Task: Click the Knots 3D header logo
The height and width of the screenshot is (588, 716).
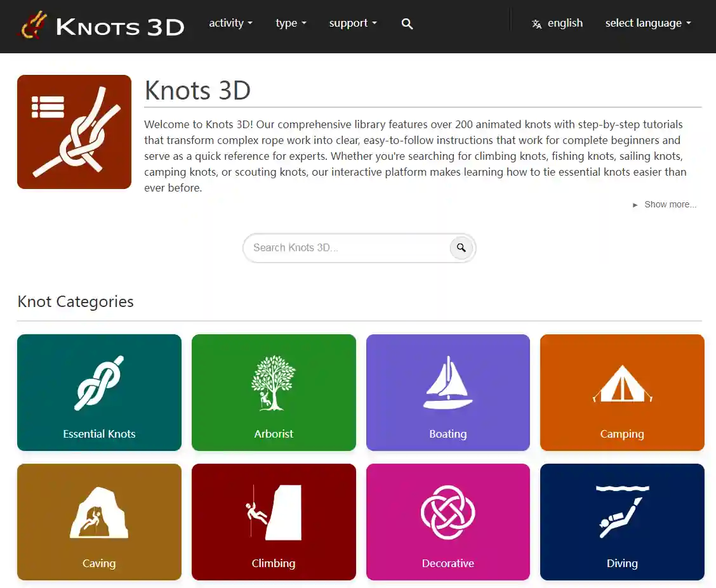Action: pyautogui.click(x=102, y=26)
